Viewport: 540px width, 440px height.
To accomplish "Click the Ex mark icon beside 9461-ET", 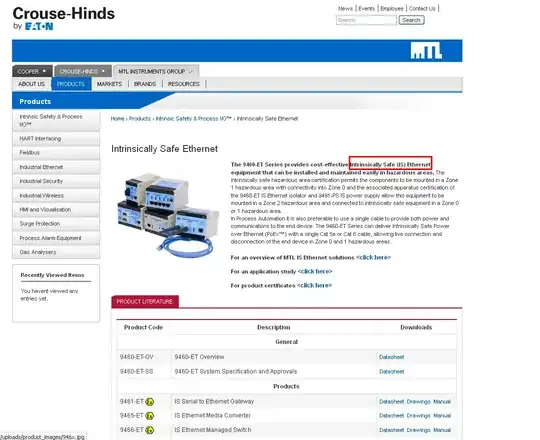I will [x=149, y=402].
